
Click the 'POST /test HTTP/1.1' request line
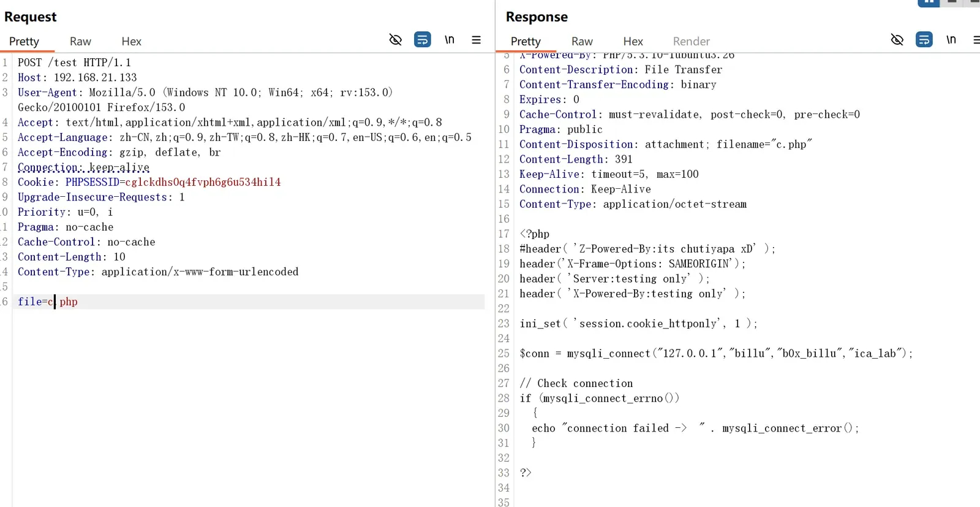(x=74, y=63)
